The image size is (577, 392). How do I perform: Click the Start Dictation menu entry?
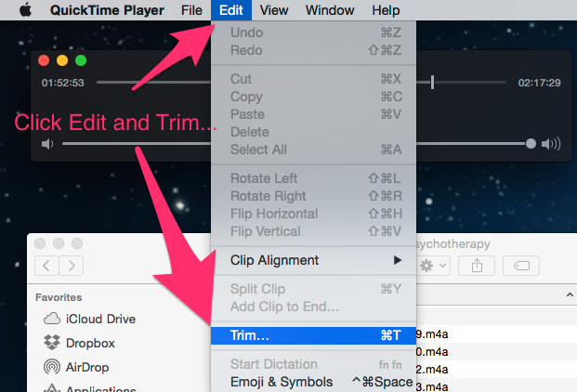(x=313, y=364)
